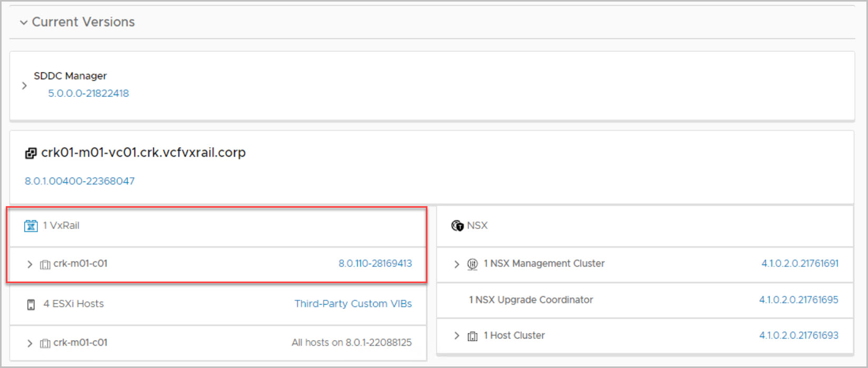Viewport: 868px width, 368px height.
Task: Click the cluster icon in the ESXi Hosts crk-m01-c01 row
Action: (x=45, y=343)
